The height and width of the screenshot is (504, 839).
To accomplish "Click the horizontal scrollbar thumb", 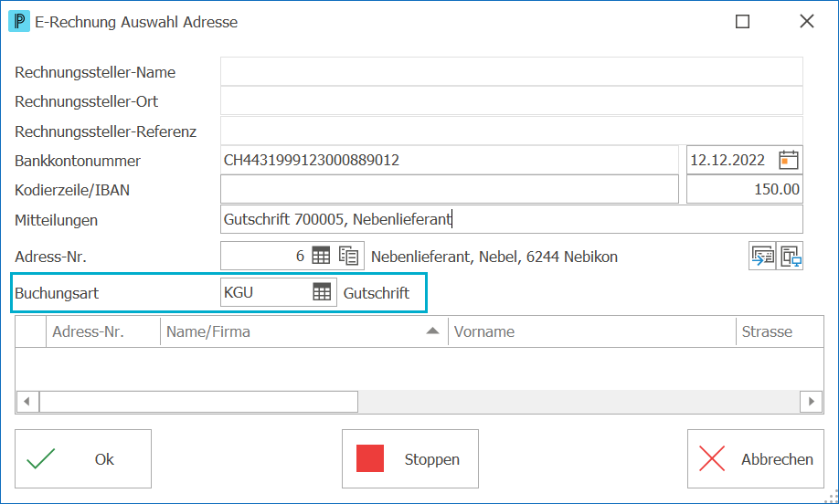I will 198,402.
